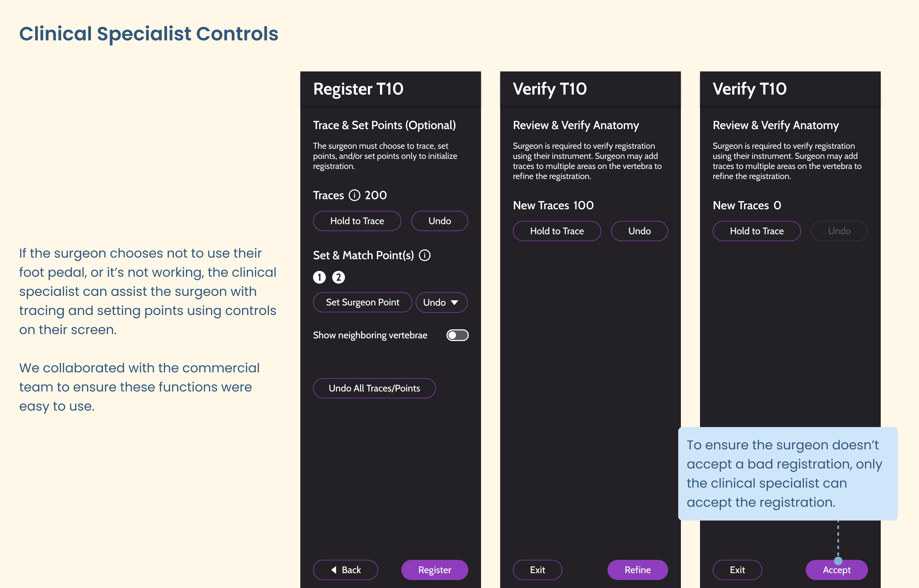The width and height of the screenshot is (919, 588).
Task: Enable Show neighboring vertebrae
Action: pos(457,335)
